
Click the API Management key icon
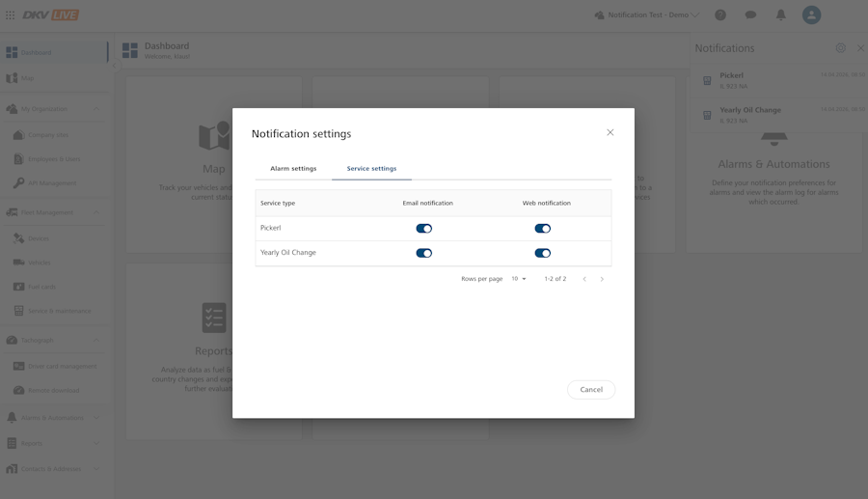coord(19,182)
